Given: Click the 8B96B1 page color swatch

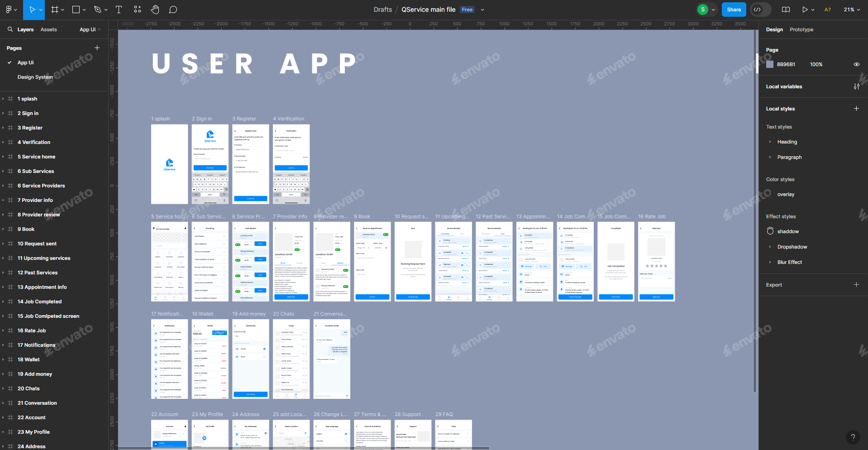Looking at the screenshot, I should pos(770,64).
